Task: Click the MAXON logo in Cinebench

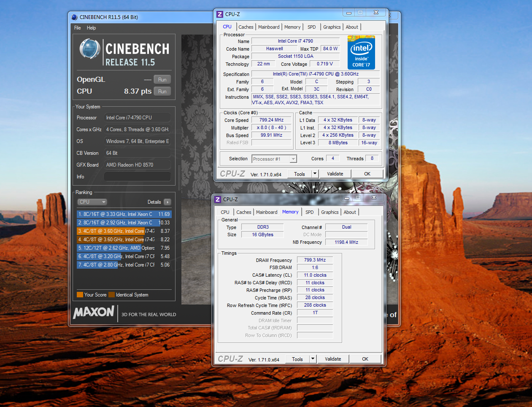Action: 94,313
